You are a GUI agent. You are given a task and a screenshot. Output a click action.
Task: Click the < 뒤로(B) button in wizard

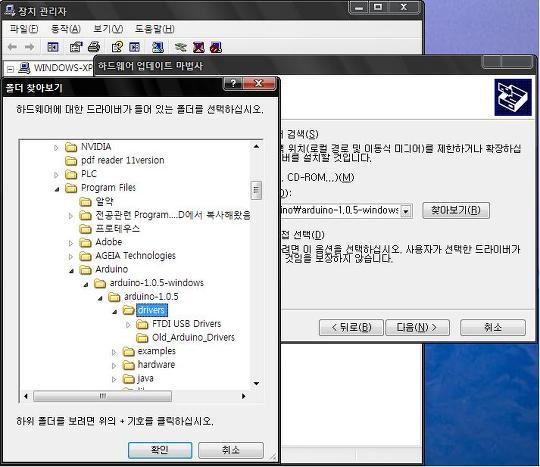[x=351, y=327]
